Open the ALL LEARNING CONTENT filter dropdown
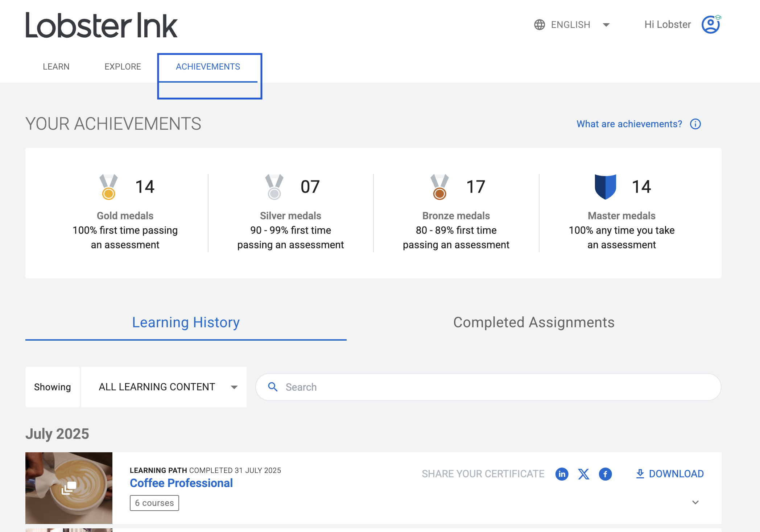Screen dimensions: 760x532 tap(164, 387)
